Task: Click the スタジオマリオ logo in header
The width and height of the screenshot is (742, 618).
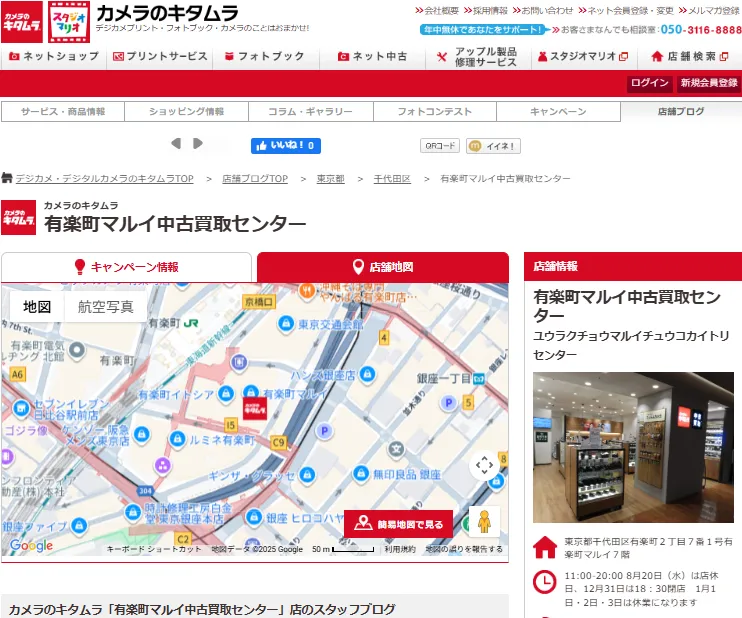Action: point(69,22)
